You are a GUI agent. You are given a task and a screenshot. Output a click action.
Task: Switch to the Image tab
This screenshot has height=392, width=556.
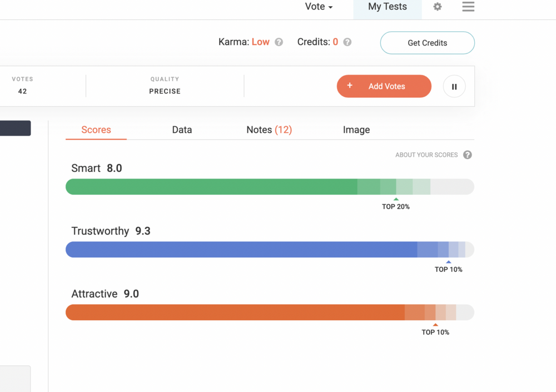(356, 130)
